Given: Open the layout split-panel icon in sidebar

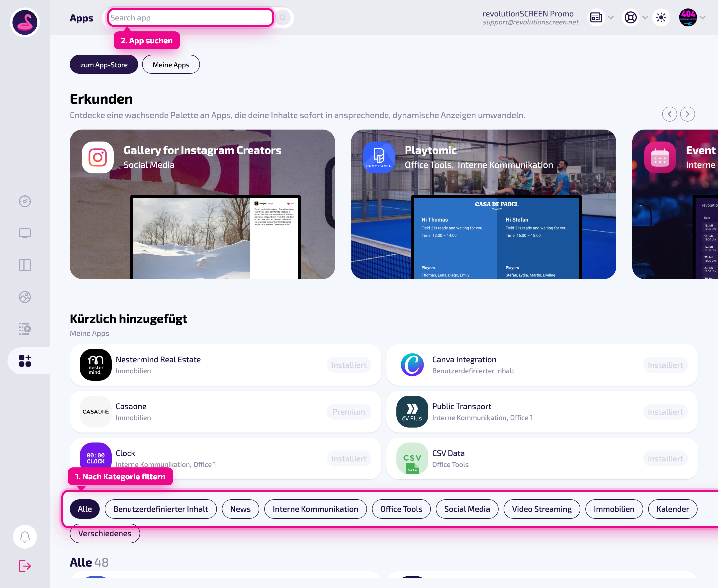Looking at the screenshot, I should 25,265.
